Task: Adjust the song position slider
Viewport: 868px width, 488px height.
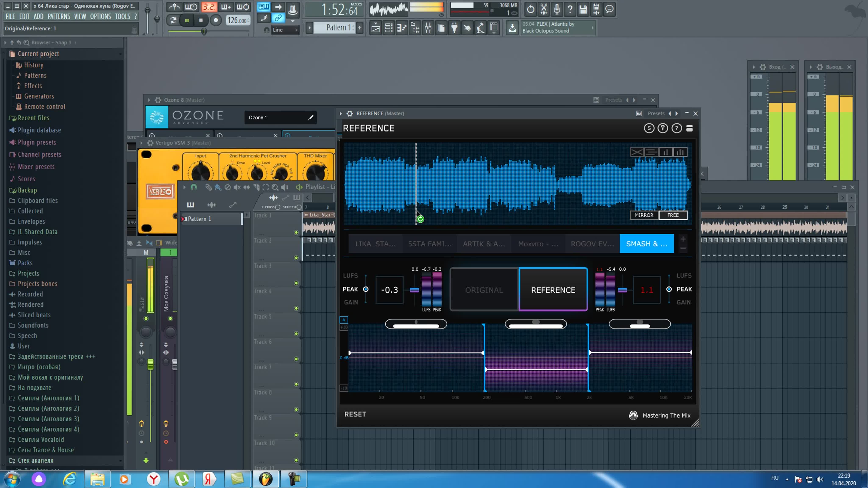Action: (x=204, y=31)
